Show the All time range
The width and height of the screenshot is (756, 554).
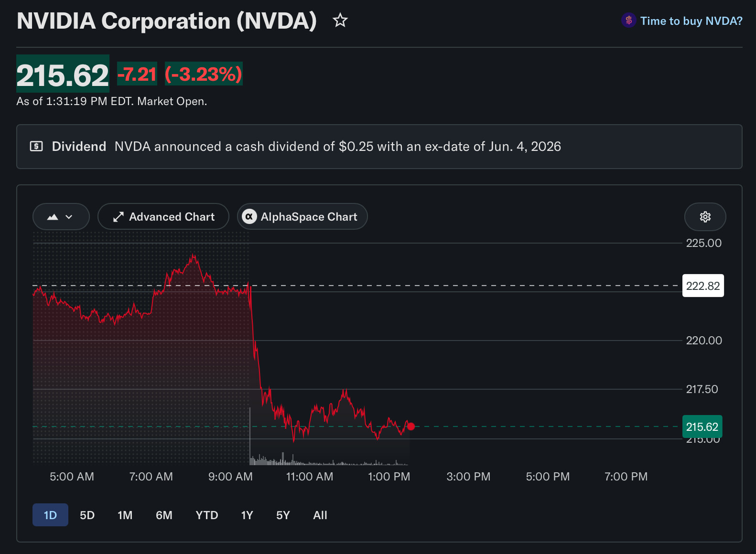[320, 515]
